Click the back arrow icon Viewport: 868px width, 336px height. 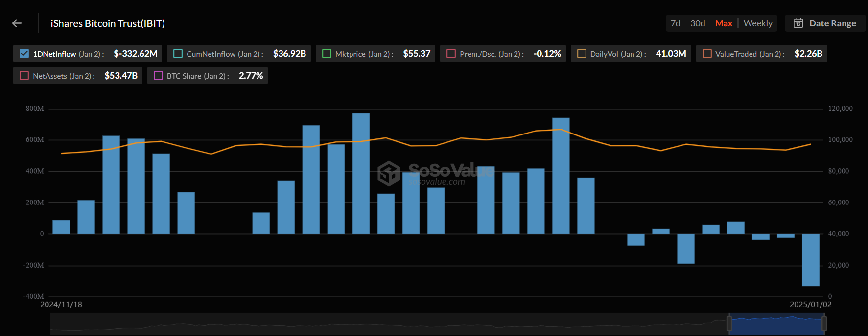point(17,23)
